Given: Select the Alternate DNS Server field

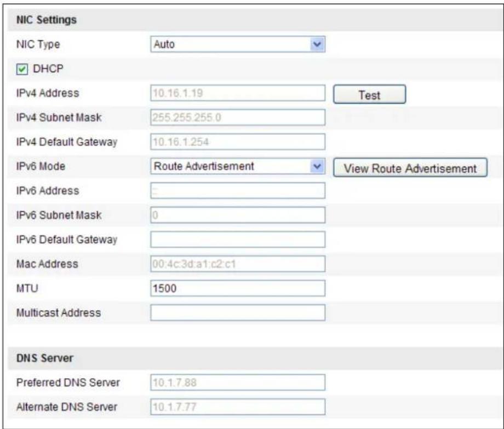Looking at the screenshot, I should (238, 407).
